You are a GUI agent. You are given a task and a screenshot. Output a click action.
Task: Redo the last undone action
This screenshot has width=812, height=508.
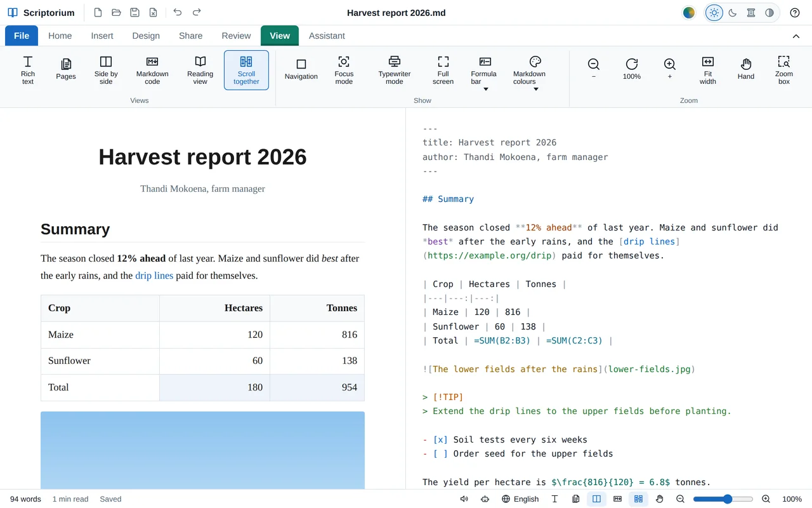(x=197, y=13)
